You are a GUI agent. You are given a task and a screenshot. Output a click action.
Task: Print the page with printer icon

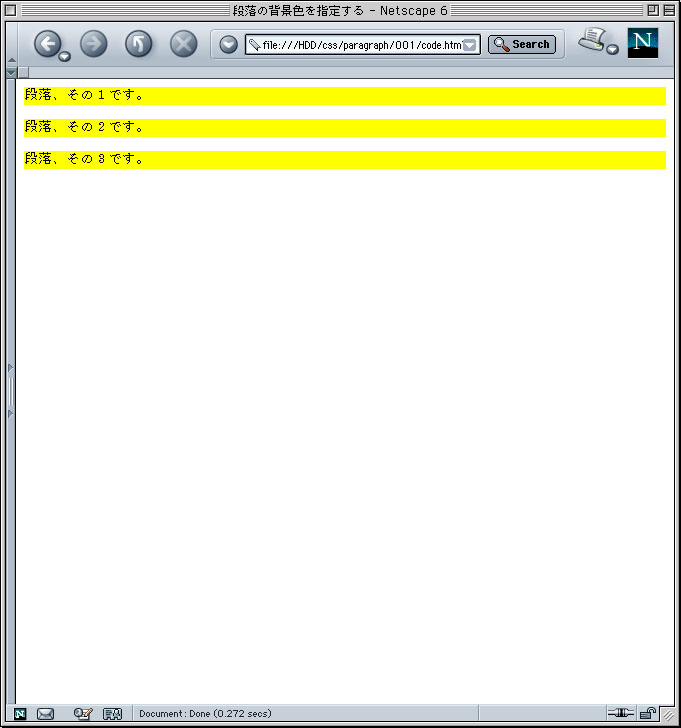click(x=592, y=39)
